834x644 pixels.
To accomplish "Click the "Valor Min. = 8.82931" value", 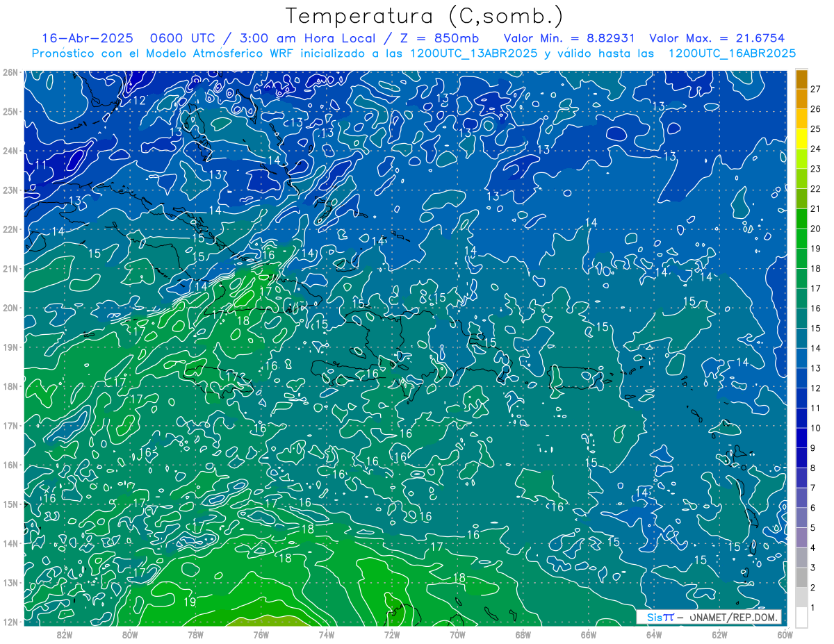I will 568,38.
